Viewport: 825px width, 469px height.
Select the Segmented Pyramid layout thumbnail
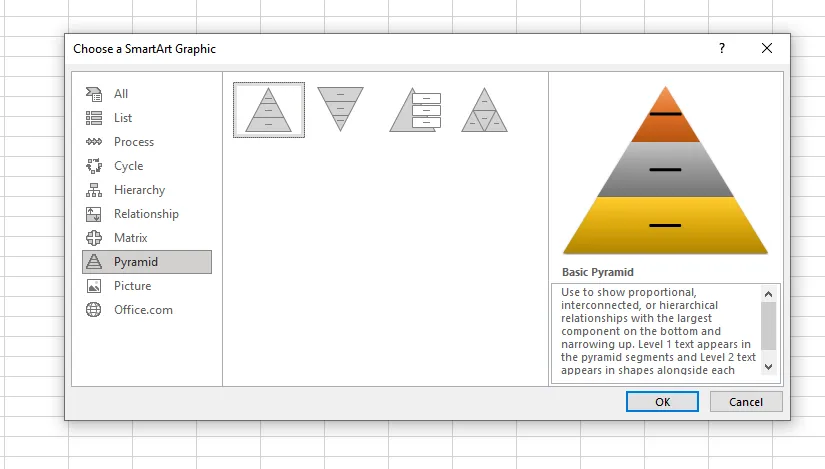(x=484, y=109)
